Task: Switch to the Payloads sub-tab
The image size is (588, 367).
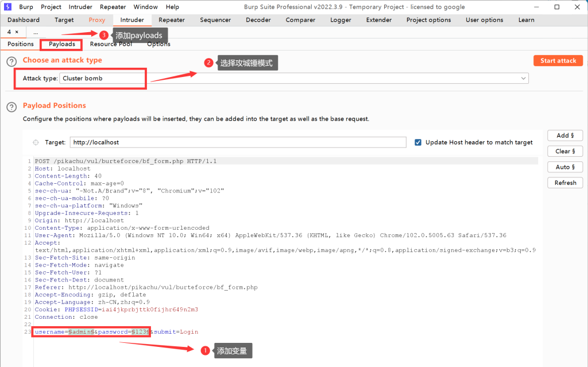Action: [x=62, y=44]
